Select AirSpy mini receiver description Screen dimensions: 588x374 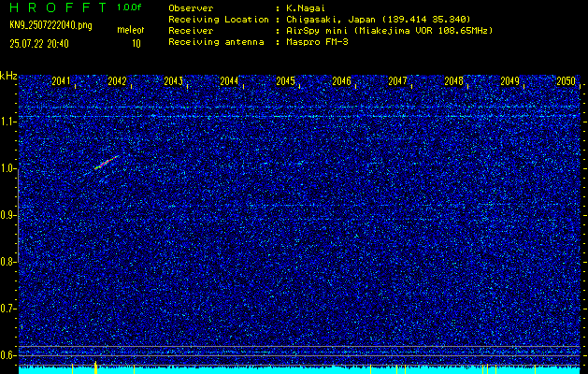[x=390, y=31]
